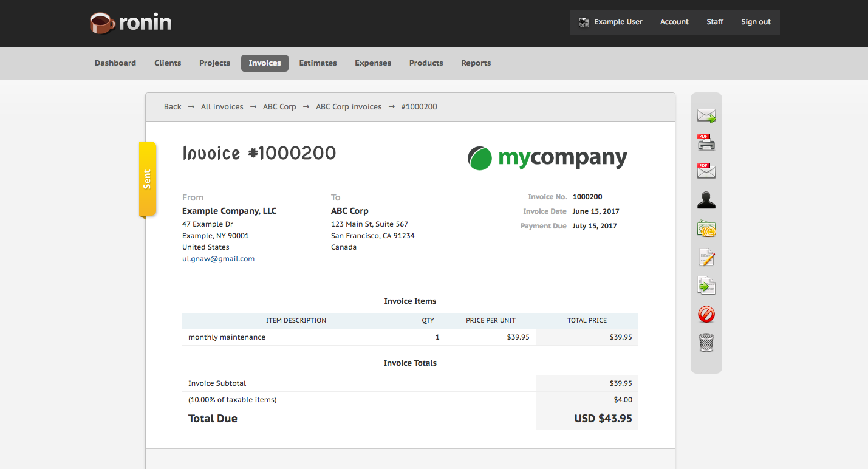Open ABC Corp invoices breadcrumb
Image resolution: width=868 pixels, height=469 pixels.
point(349,107)
